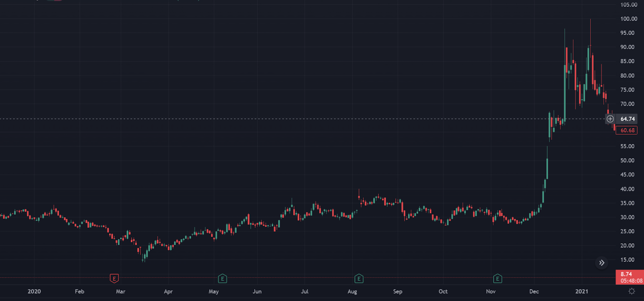Click the 75.00 price axis label

627,90
